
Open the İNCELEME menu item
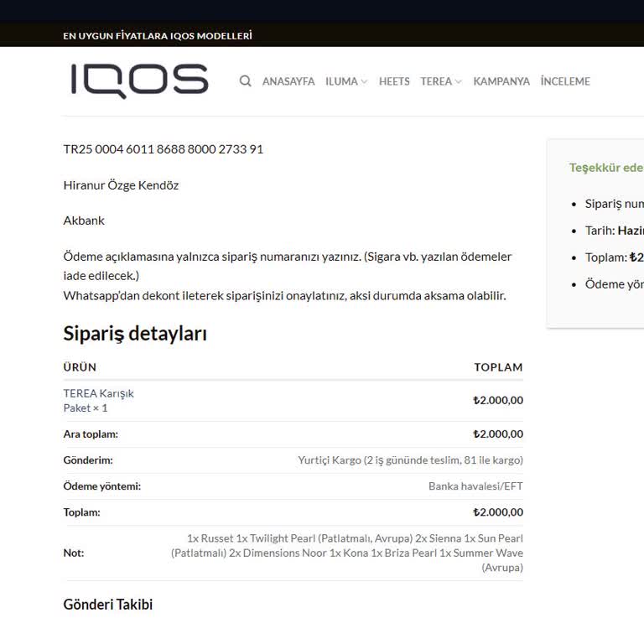[x=565, y=81]
